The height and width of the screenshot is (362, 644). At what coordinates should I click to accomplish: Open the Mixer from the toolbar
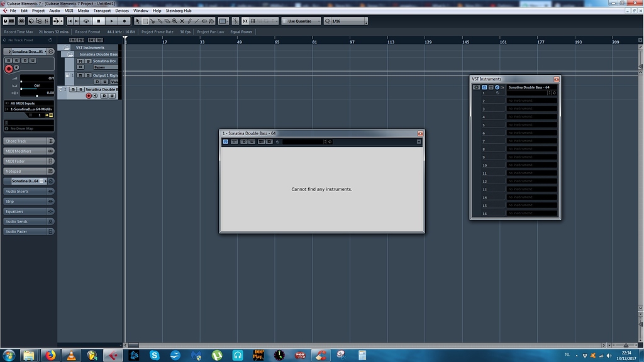click(47, 21)
